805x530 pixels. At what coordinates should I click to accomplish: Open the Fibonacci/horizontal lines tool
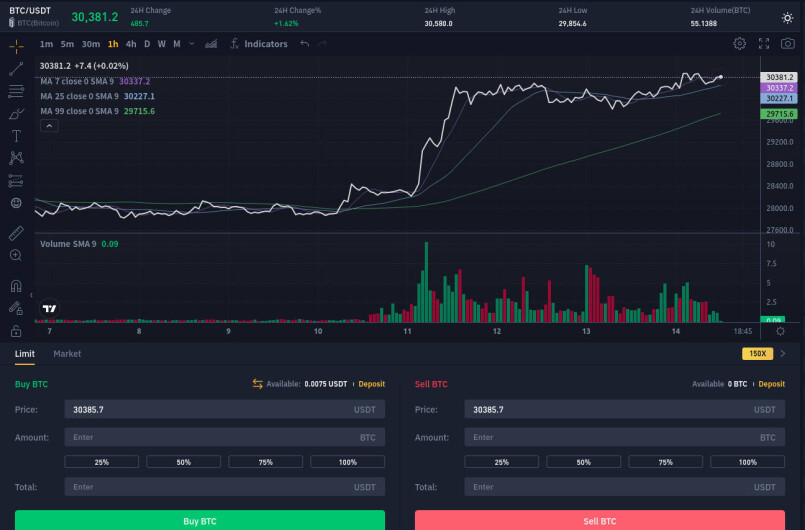tap(16, 91)
